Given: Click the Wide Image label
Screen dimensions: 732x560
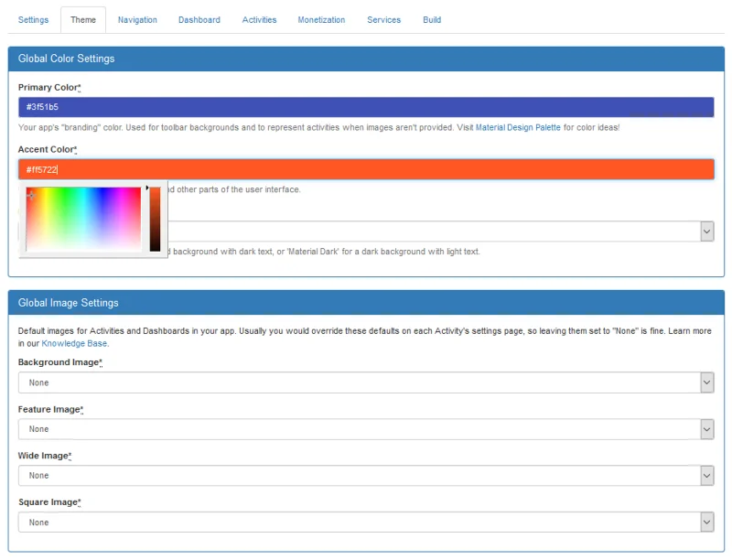Looking at the screenshot, I should point(45,456).
